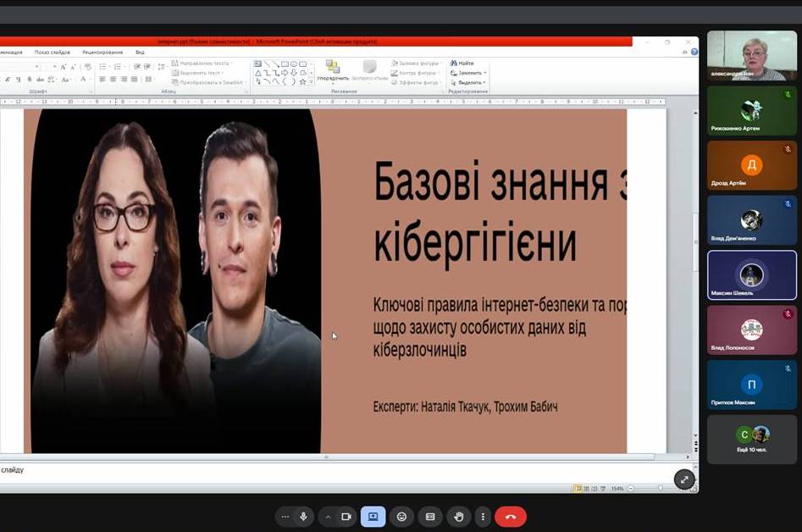Toggle the camera in the call bar

tap(346, 517)
